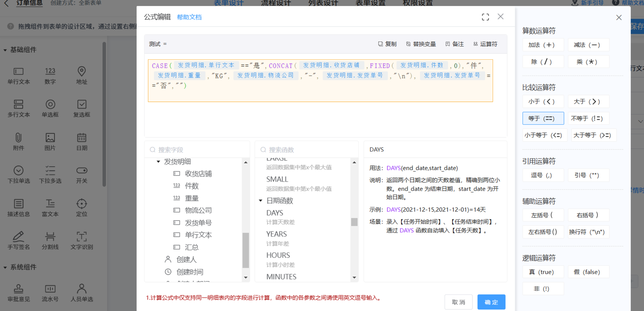Select the 复选框 checkbox component icon
644x311 pixels.
(x=82, y=104)
